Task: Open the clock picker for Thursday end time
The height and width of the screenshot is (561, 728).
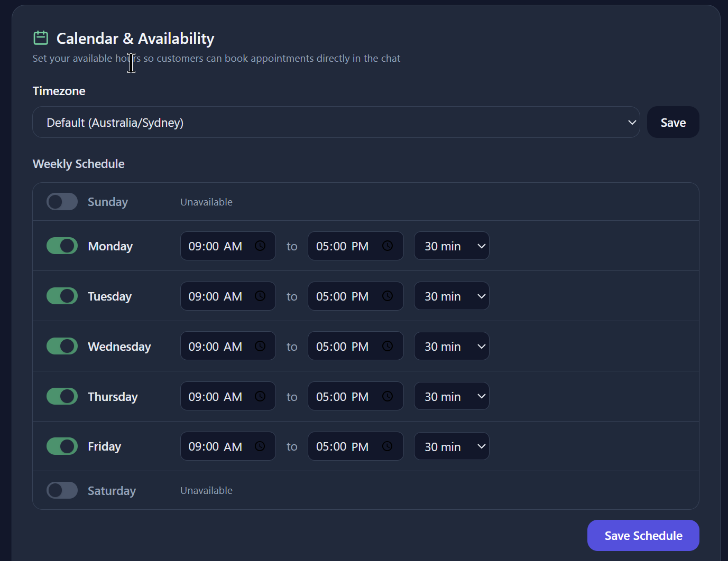Action: click(386, 396)
